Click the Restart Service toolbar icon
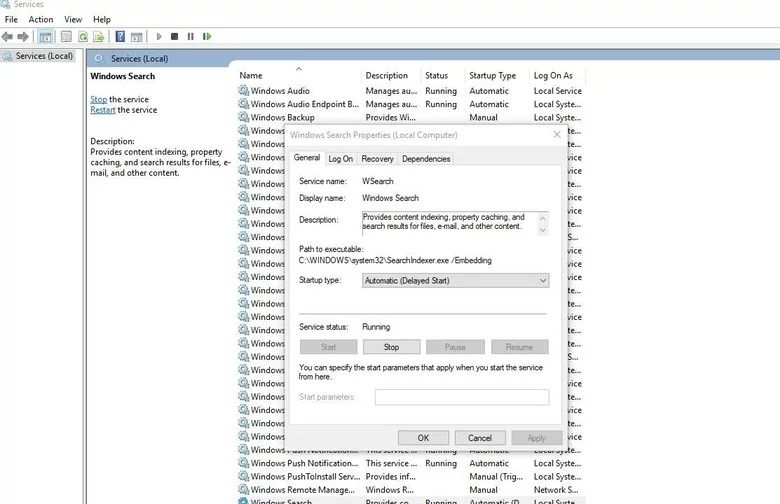The height and width of the screenshot is (504, 780). click(x=207, y=36)
